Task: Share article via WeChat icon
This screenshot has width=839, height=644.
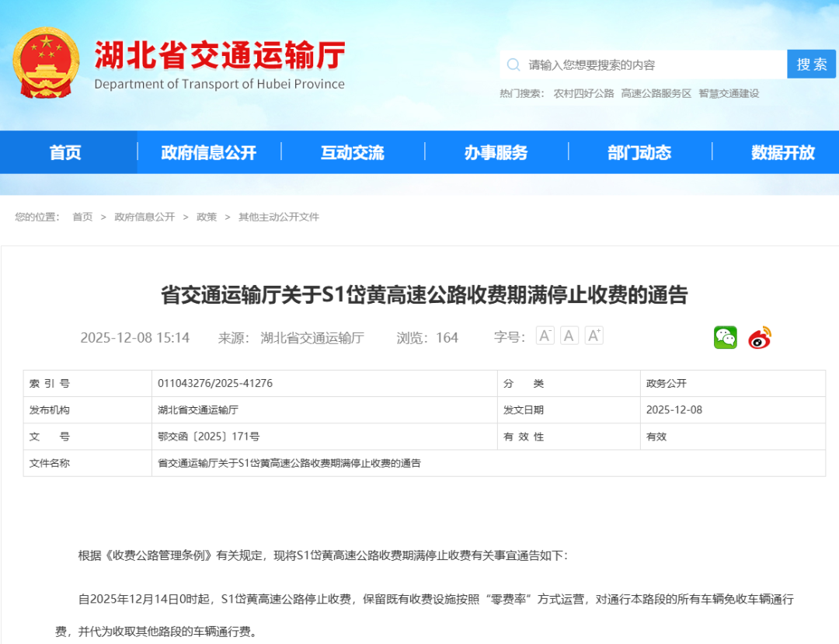Action: coord(725,337)
